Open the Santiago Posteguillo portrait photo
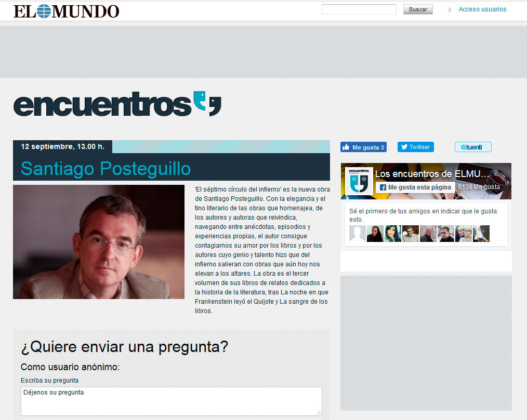The image size is (527, 420). pos(99,242)
